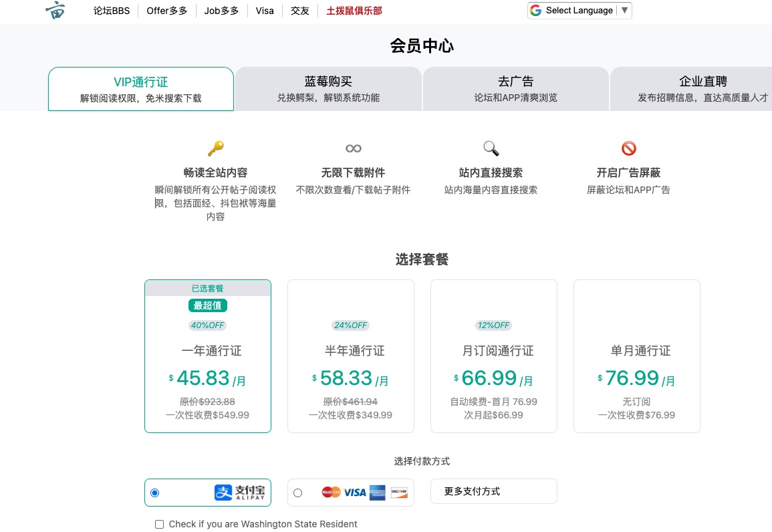Viewport: 772px width, 532px height.
Task: Expand the 更多支付方式 payment options
Action: (494, 491)
